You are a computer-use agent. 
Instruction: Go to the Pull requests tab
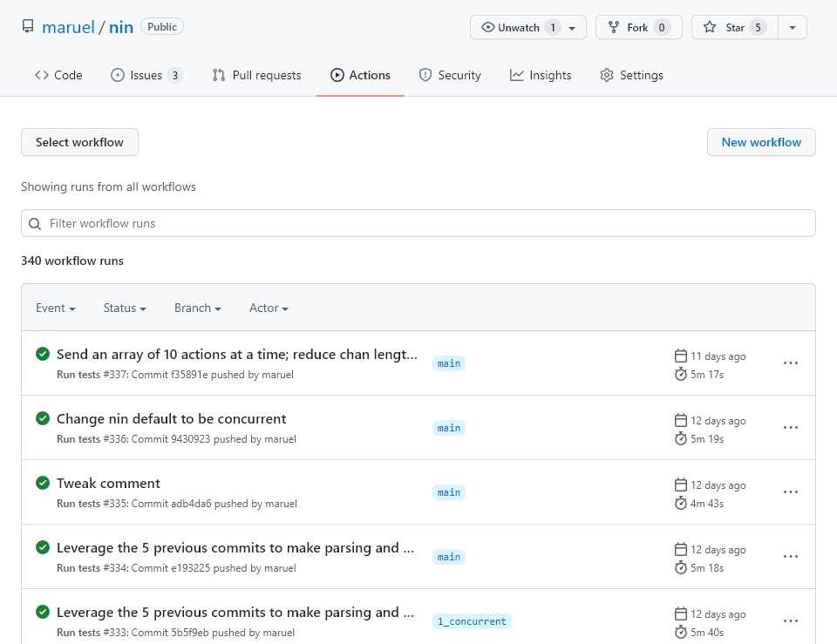pos(256,75)
